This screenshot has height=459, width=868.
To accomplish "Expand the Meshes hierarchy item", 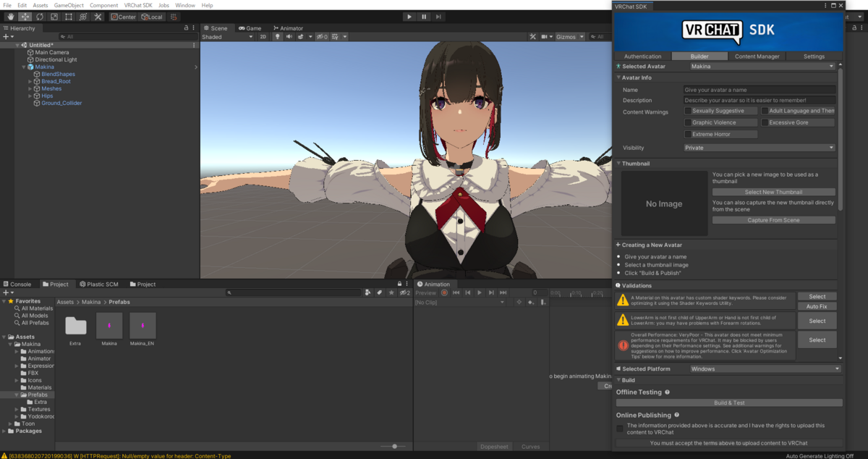I will coord(30,88).
